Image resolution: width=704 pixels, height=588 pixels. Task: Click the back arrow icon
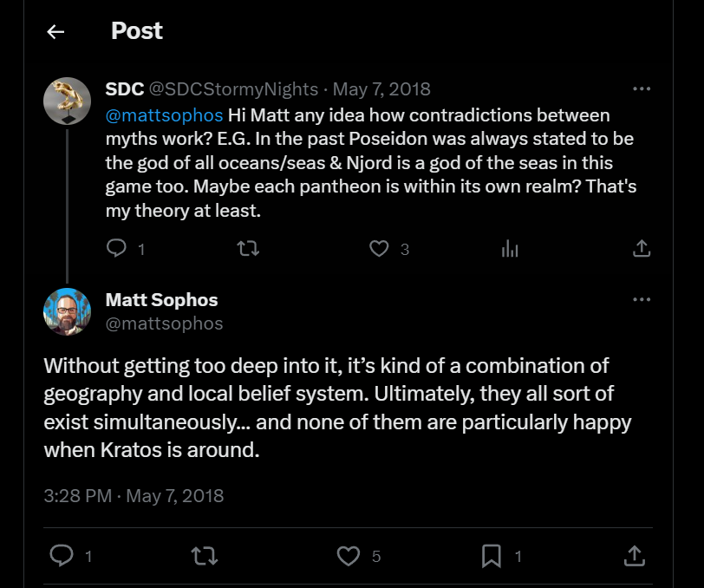[55, 32]
